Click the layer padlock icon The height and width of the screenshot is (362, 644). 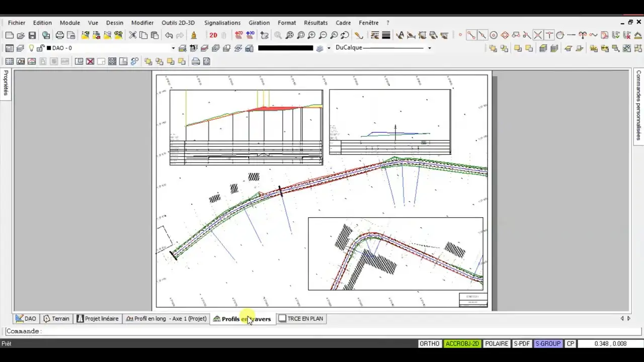pyautogui.click(x=40, y=48)
